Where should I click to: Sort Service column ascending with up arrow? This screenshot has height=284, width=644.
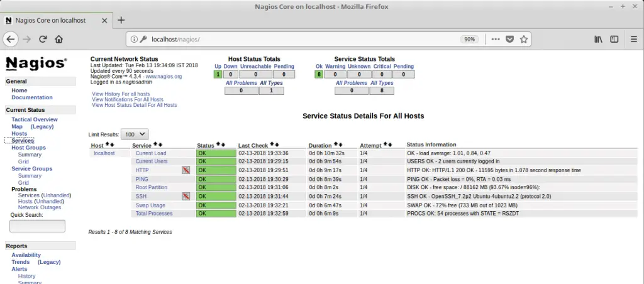[x=155, y=145]
